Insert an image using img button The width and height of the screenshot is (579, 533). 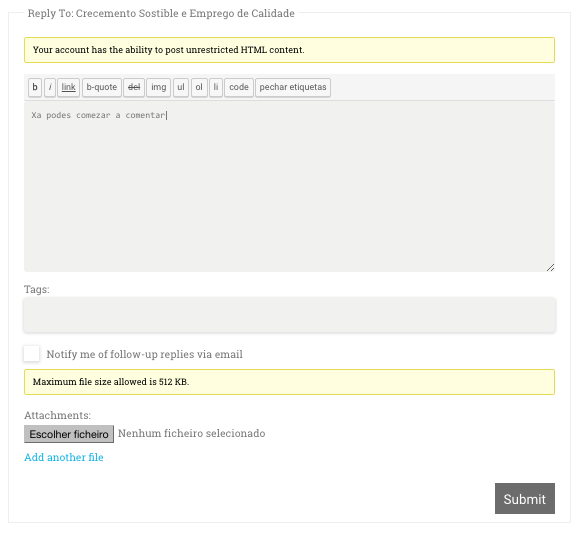click(x=158, y=88)
